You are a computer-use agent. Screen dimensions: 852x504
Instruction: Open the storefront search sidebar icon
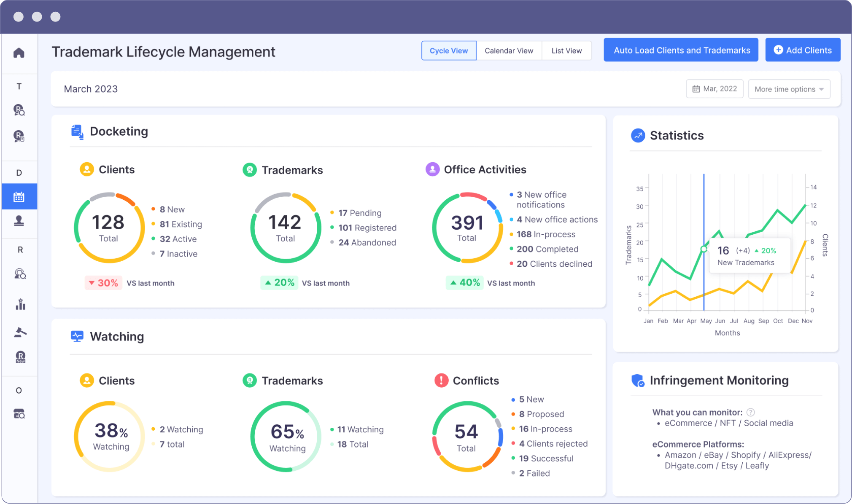pos(19,414)
